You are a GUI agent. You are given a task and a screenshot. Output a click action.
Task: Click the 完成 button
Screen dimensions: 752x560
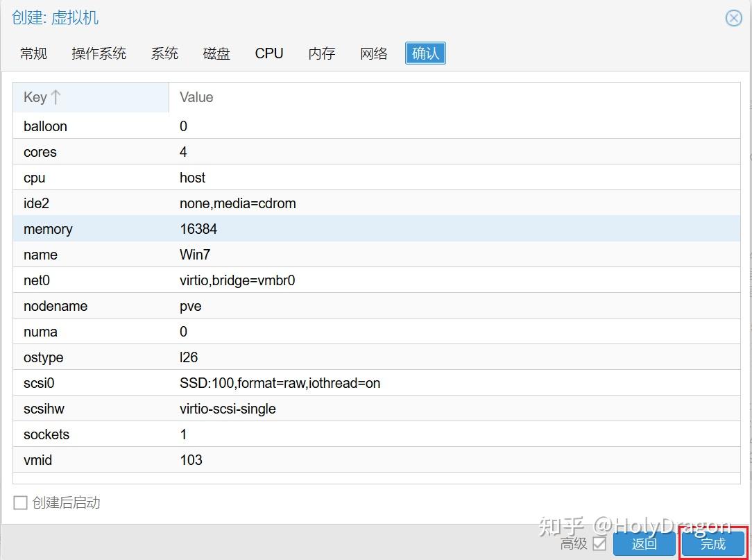coord(710,544)
